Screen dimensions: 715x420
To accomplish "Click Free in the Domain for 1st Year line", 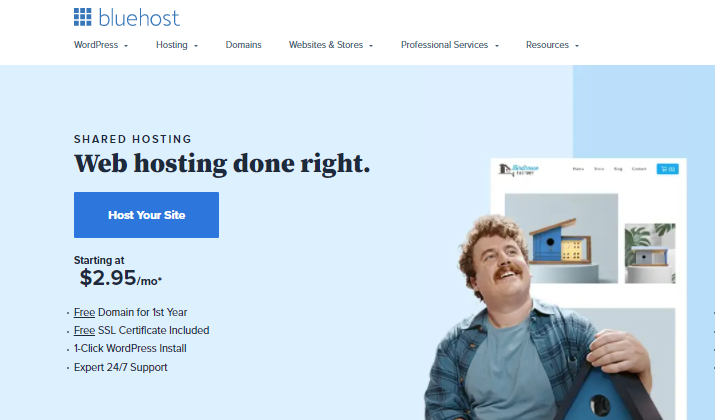I will click(84, 312).
